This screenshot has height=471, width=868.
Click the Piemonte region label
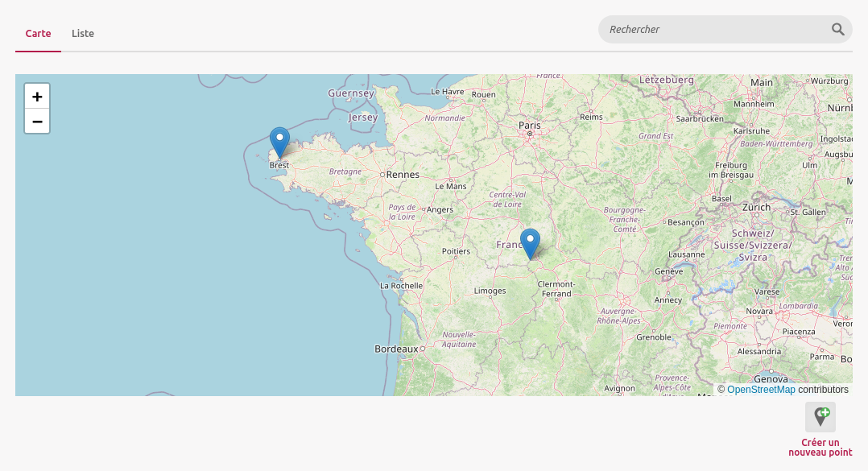(x=730, y=326)
